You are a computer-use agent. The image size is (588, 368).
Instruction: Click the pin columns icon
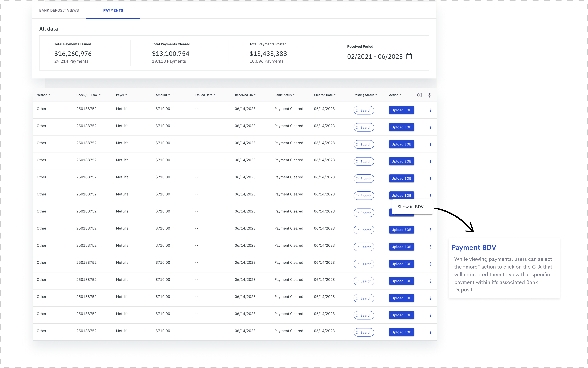pos(430,95)
